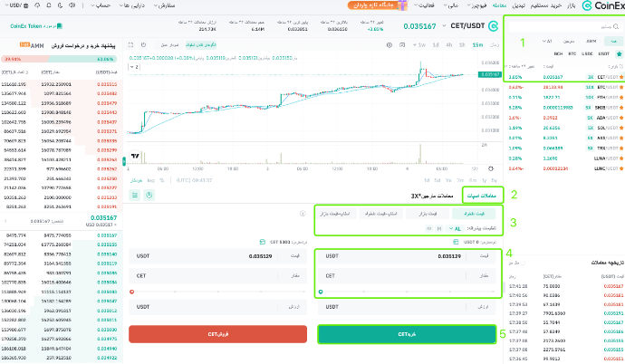Select the favorites star filter
This screenshot has height=364, width=625.
click(619, 53)
